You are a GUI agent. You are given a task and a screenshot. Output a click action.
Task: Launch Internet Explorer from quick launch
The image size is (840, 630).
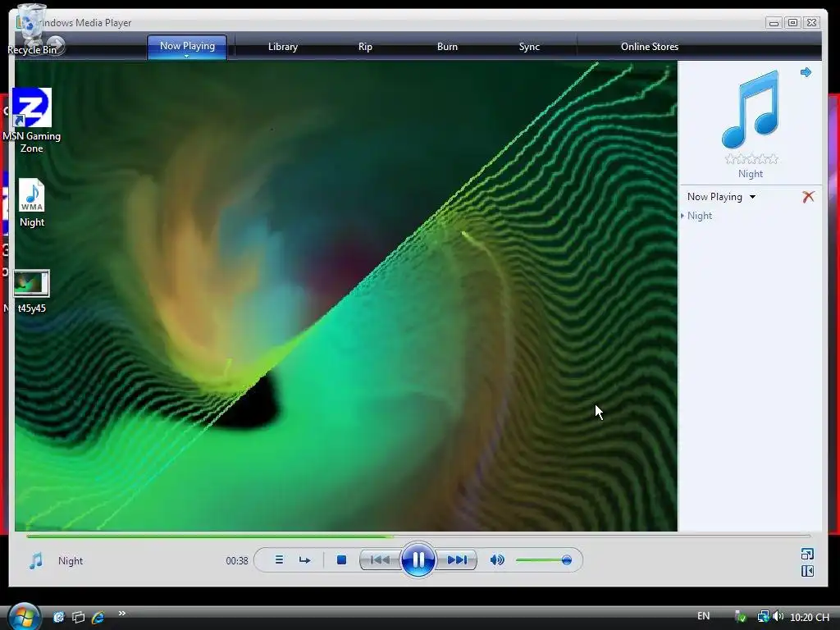(98, 617)
